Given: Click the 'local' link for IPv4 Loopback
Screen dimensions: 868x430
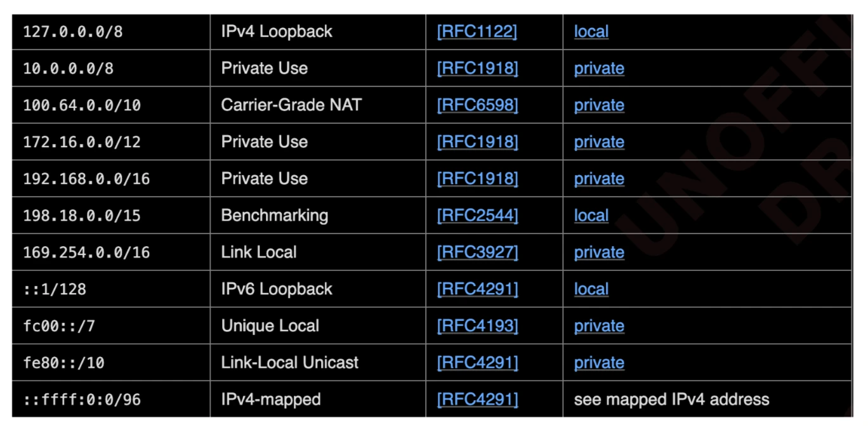Looking at the screenshot, I should [x=591, y=32].
